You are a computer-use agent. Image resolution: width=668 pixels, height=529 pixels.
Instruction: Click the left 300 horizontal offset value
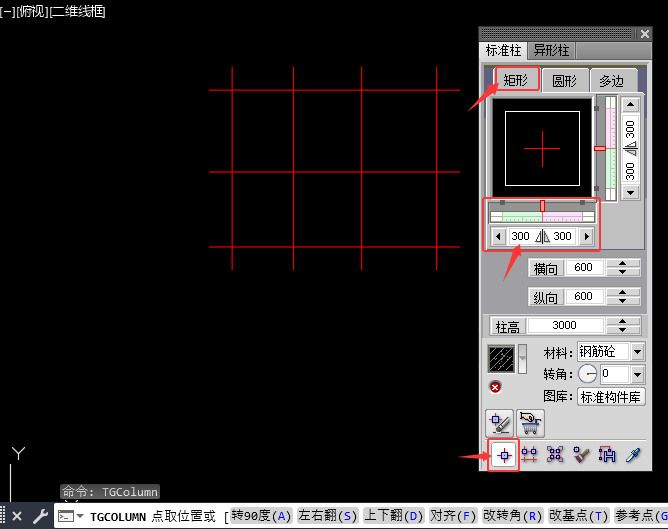point(520,236)
